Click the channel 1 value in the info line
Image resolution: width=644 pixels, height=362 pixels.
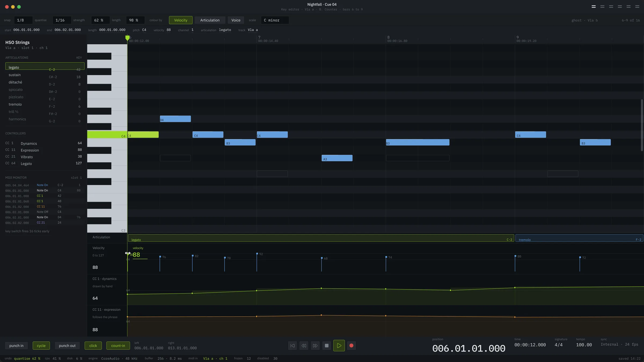click(192, 30)
